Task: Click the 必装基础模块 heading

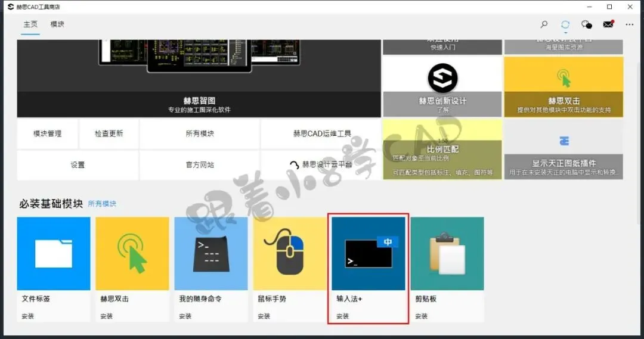Action: (x=51, y=204)
